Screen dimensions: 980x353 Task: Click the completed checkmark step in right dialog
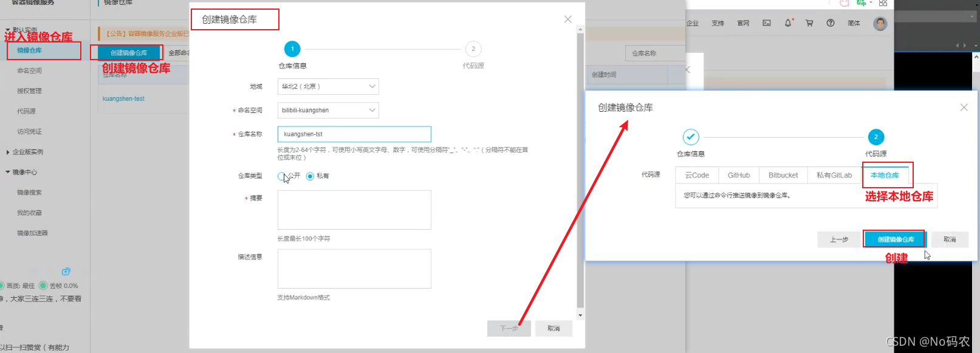coord(691,137)
